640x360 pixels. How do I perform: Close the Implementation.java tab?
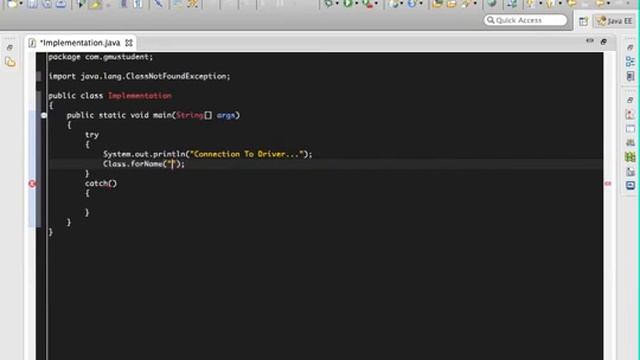(x=129, y=42)
